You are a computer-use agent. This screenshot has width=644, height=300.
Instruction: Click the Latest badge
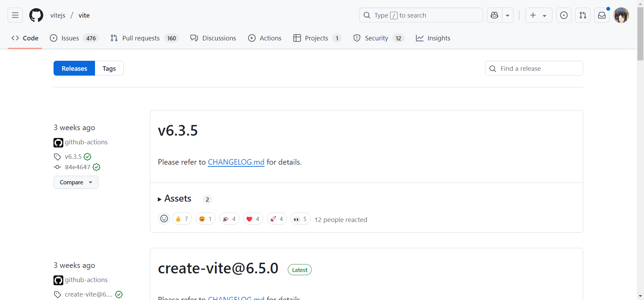tap(300, 270)
